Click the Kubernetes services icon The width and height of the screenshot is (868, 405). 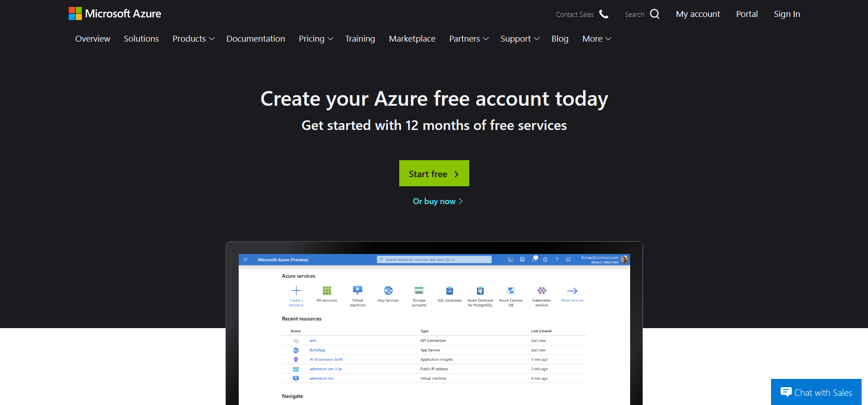[x=541, y=291]
